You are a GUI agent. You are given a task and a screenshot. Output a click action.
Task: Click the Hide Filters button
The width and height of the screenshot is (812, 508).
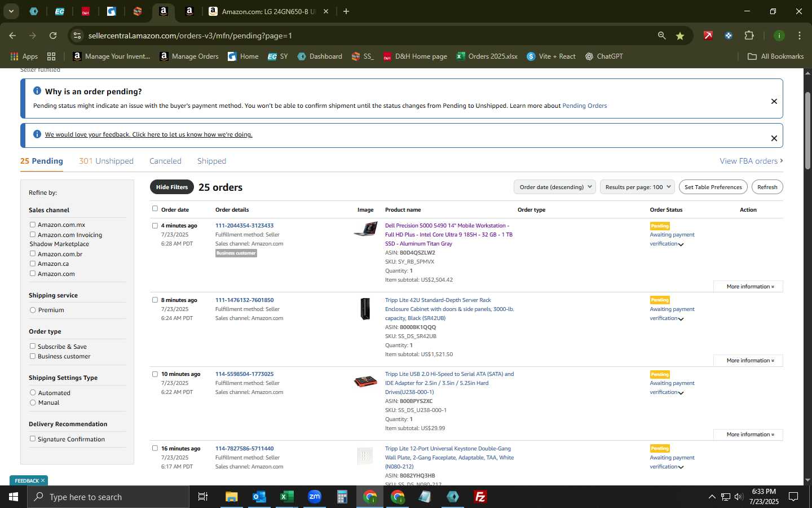pyautogui.click(x=172, y=187)
